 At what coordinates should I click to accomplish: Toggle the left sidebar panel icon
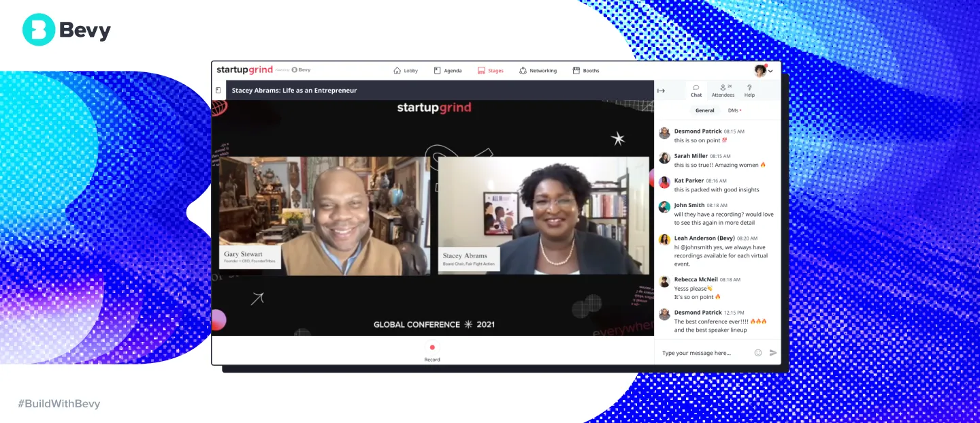pos(218,91)
